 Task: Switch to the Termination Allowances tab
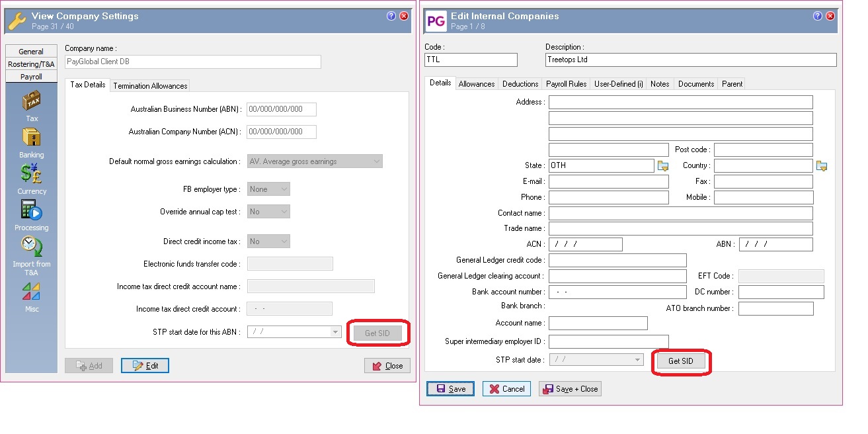(150, 86)
